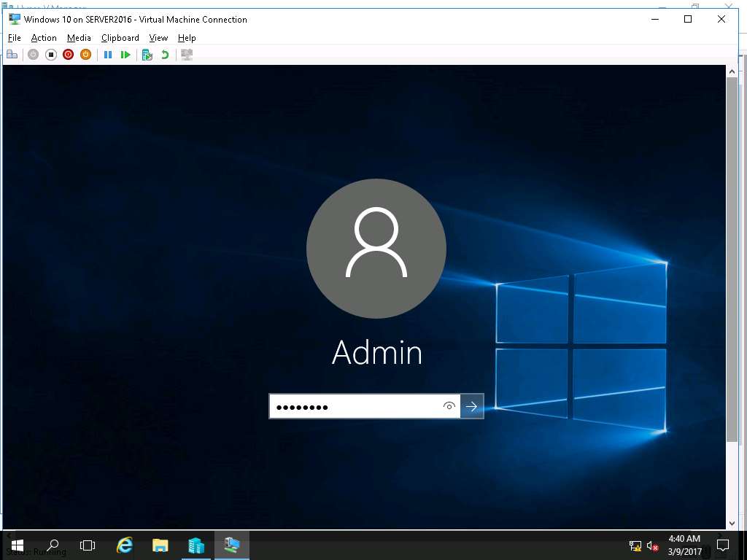Screen dimensions: 747x560
Task: Submit the password with the arrow button
Action: (472, 406)
